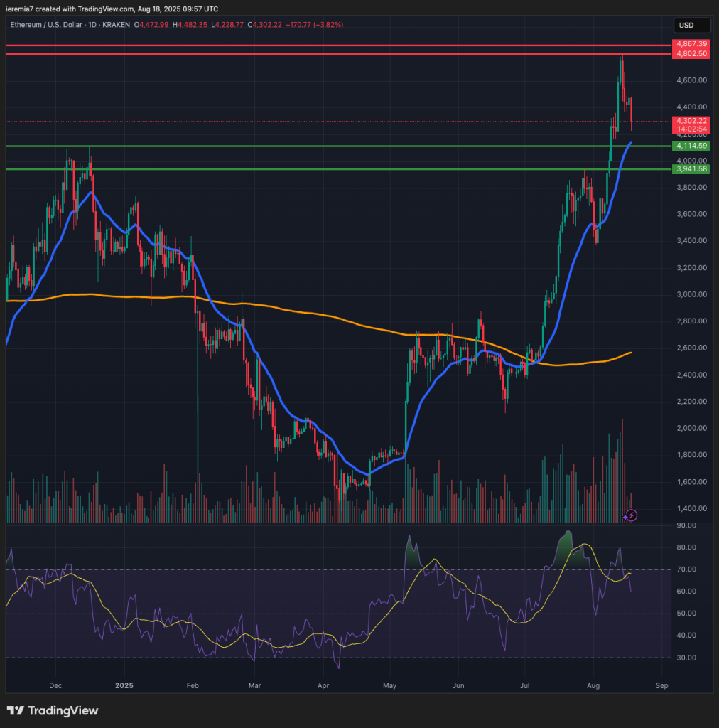Click the May label on time axis

point(389,686)
